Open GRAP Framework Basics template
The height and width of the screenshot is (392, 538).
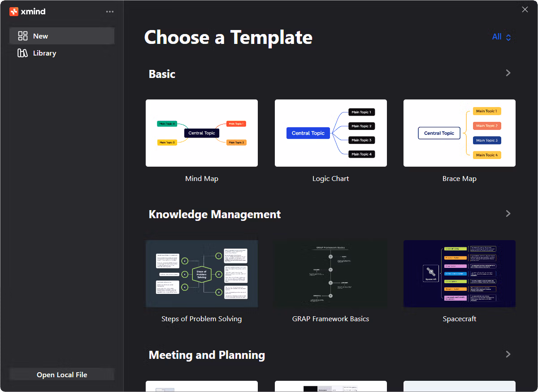pos(331,274)
